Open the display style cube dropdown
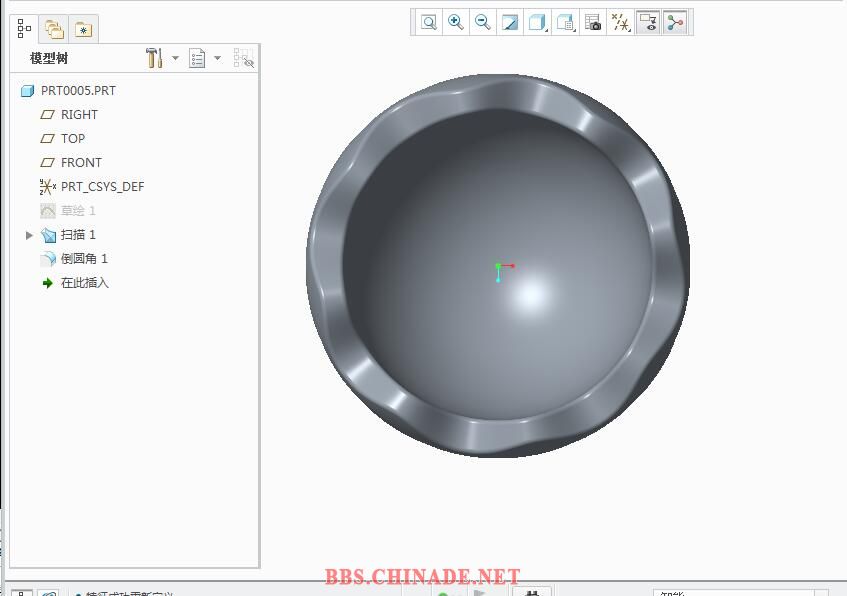 (538, 22)
